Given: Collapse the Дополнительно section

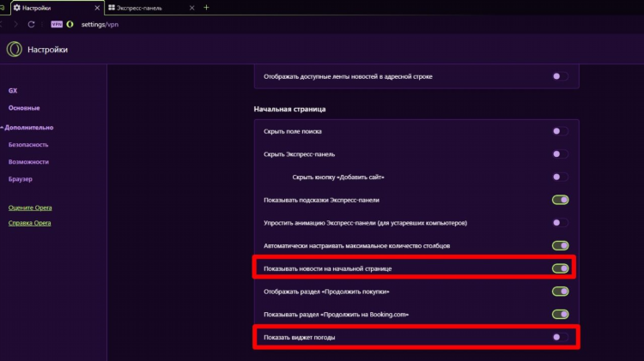Looking at the screenshot, I should pos(27,128).
